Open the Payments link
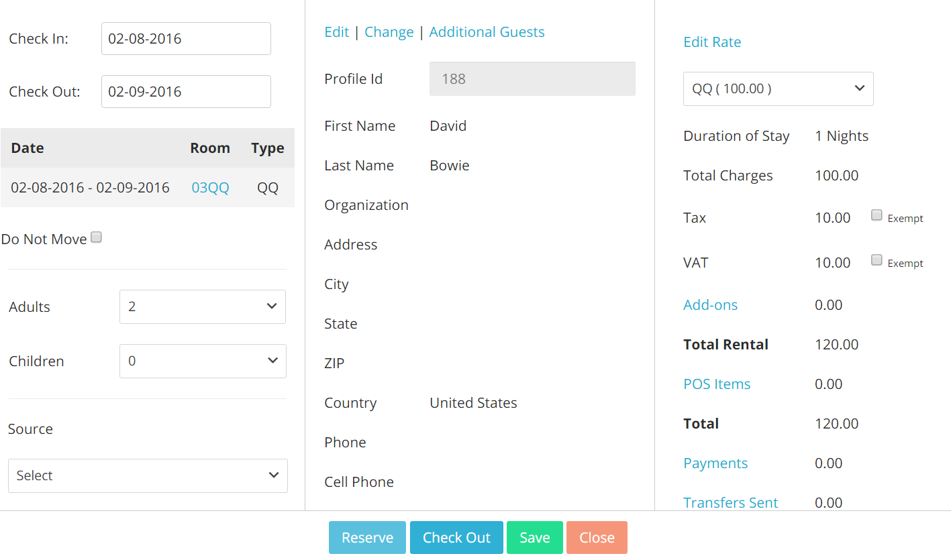951x560 pixels. pos(715,463)
